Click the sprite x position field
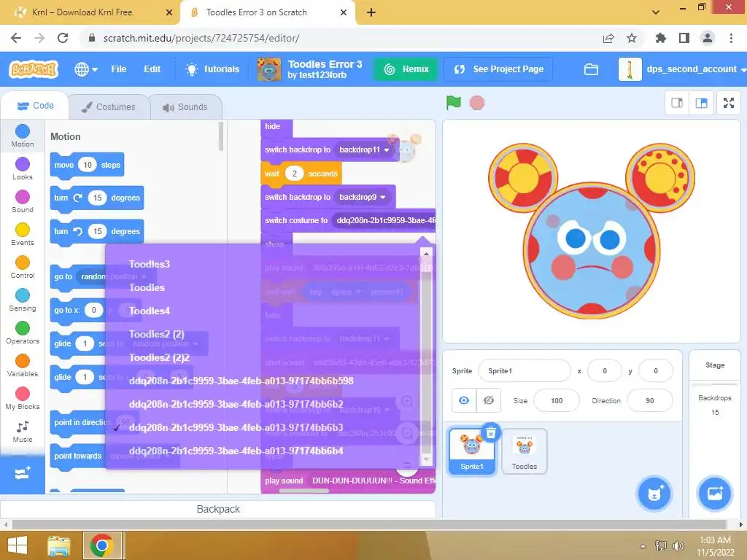 (x=605, y=371)
